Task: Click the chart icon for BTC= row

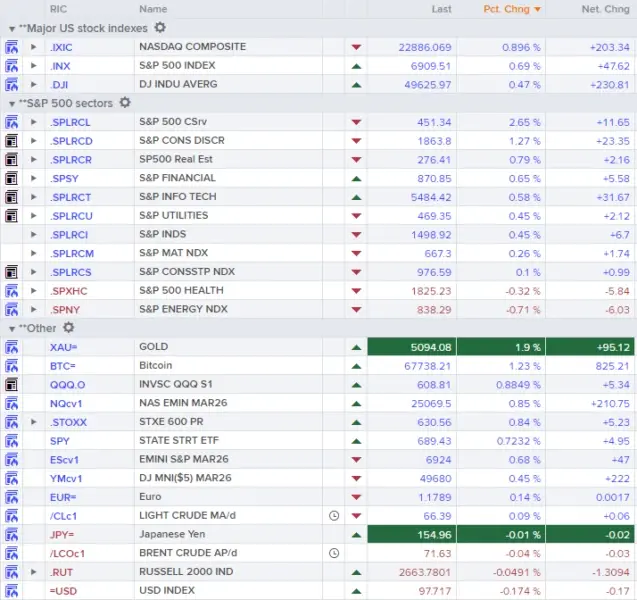Action: (x=11, y=366)
